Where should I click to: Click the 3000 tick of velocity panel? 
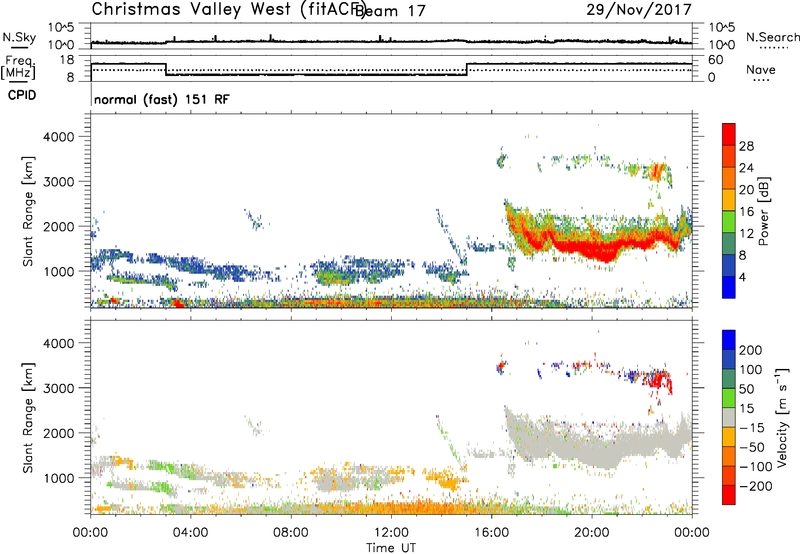pos(59,388)
